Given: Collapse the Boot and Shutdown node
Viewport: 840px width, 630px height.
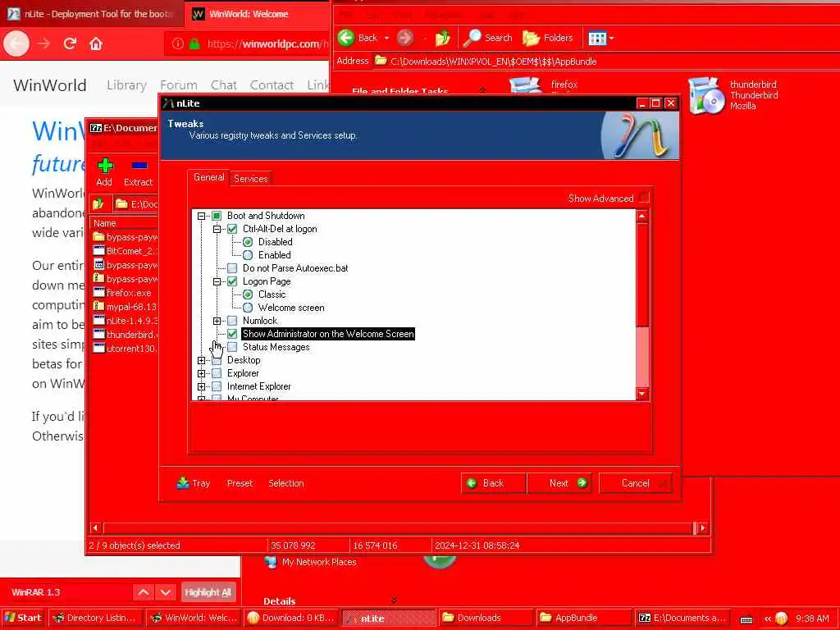Looking at the screenshot, I should tap(202, 216).
